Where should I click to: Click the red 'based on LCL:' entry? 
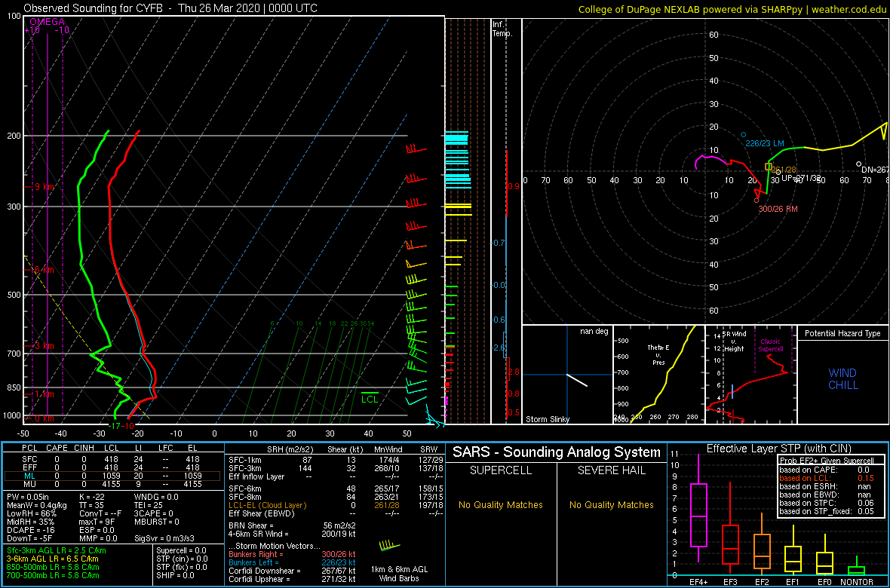point(828,478)
